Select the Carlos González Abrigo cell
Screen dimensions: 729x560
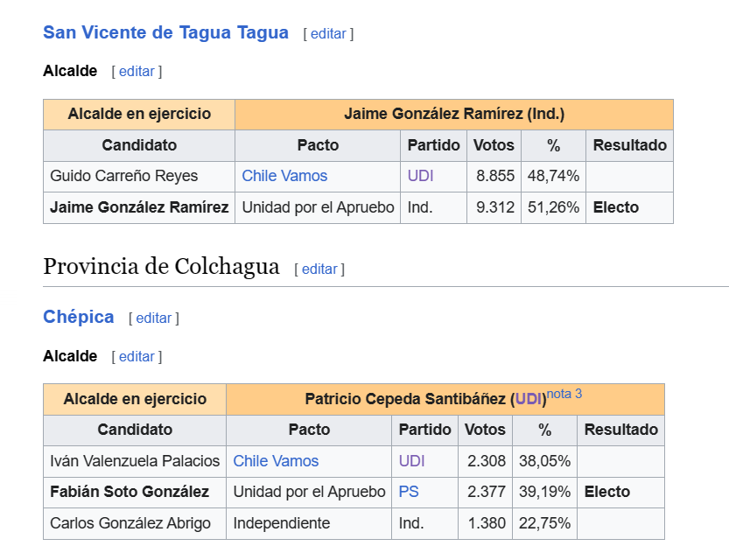pyautogui.click(x=135, y=523)
